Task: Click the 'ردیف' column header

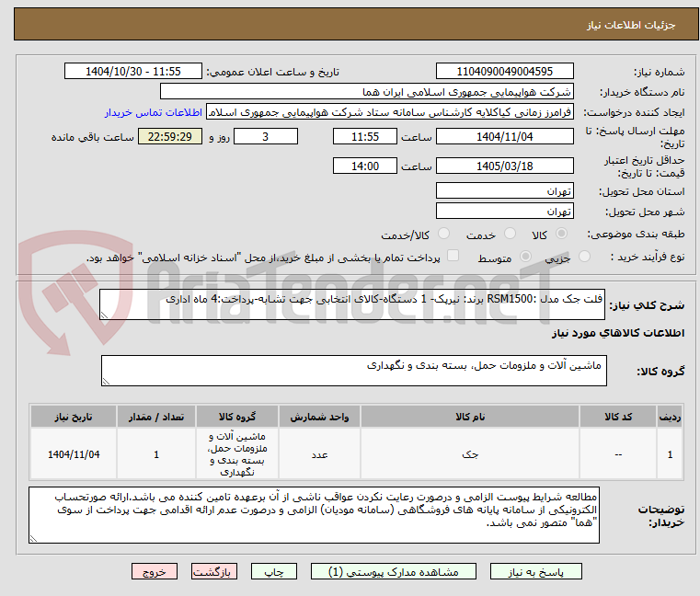Action: coord(670,417)
